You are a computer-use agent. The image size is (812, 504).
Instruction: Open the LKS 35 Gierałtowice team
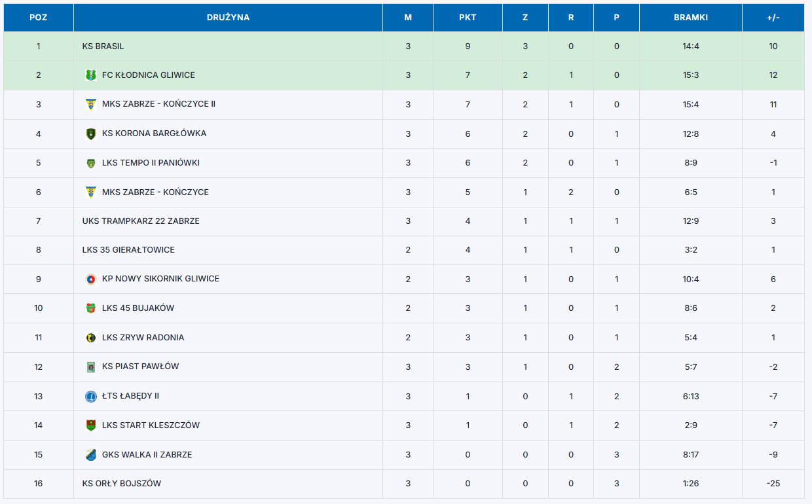click(128, 250)
